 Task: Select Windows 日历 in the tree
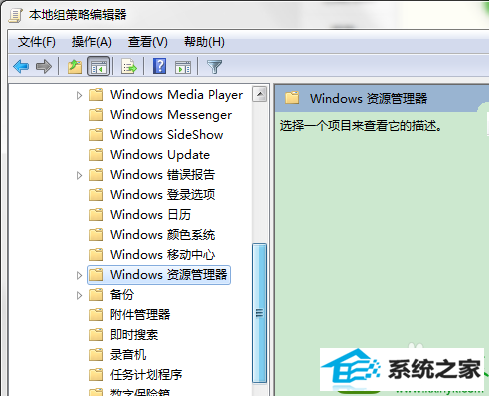(150, 215)
